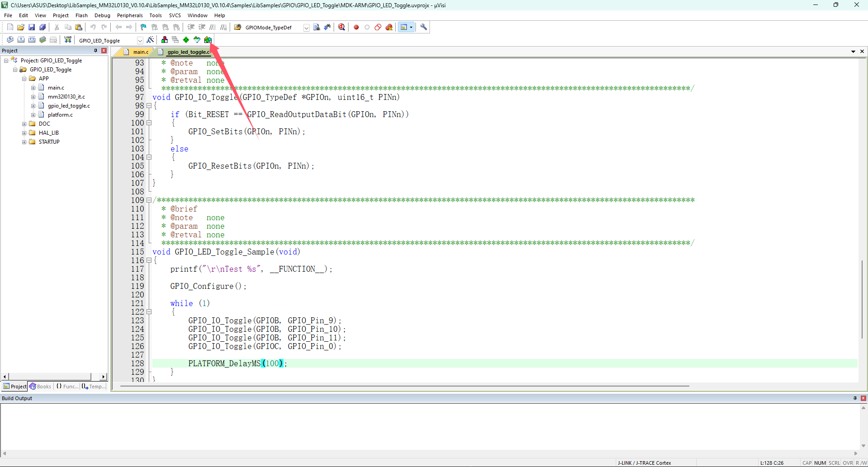
Task: Insert a breakpoint with red circle icon
Action: (356, 28)
